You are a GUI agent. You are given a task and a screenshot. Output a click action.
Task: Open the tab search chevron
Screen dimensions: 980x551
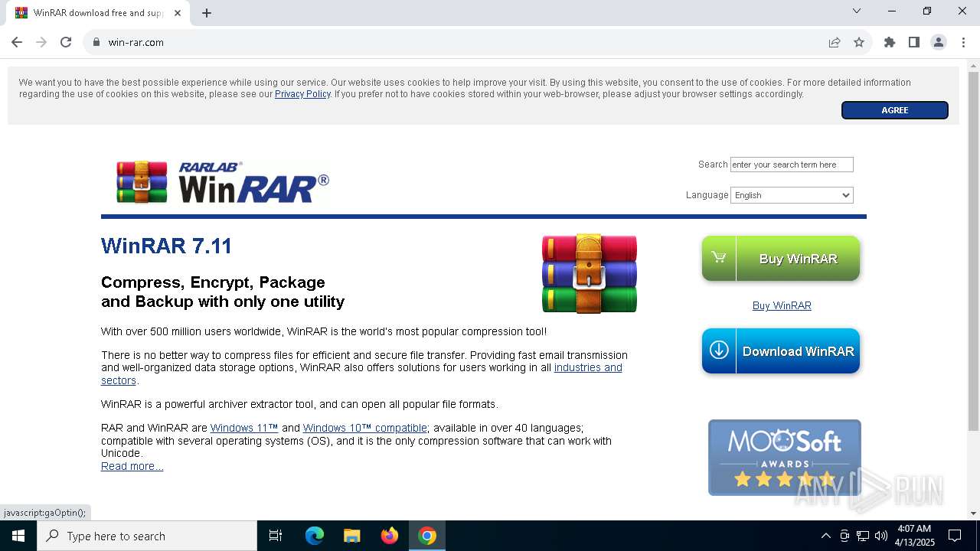coord(857,11)
